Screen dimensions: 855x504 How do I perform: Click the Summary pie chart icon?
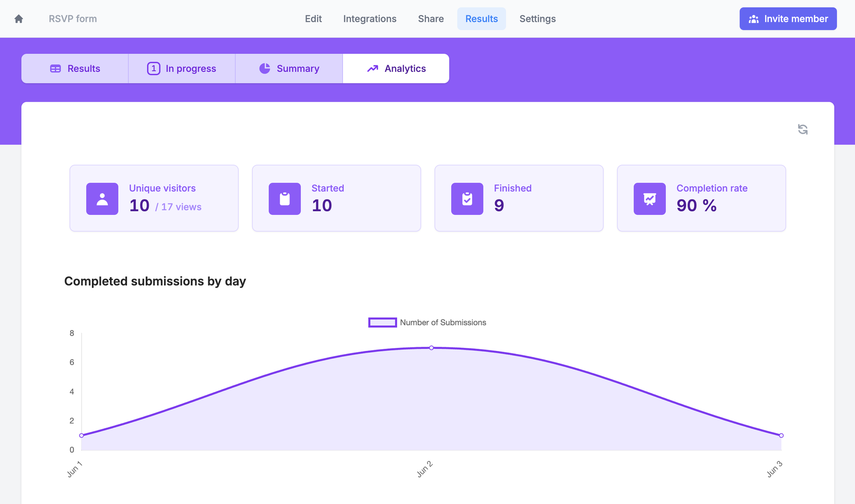pos(265,68)
